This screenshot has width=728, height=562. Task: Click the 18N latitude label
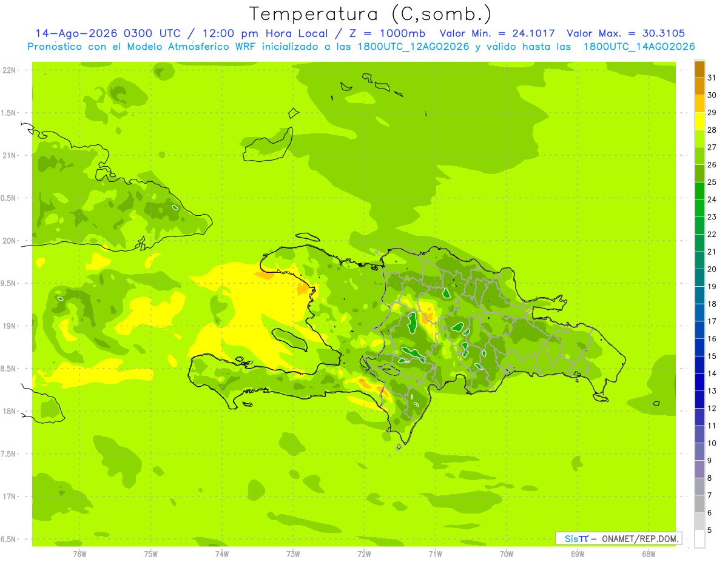pos(9,411)
